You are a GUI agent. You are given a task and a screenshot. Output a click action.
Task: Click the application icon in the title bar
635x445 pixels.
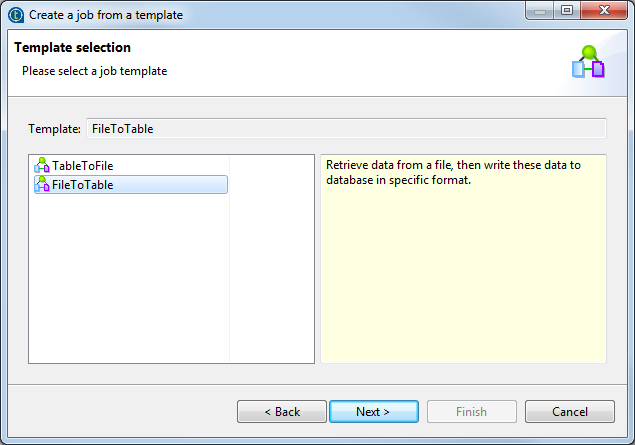click(15, 15)
